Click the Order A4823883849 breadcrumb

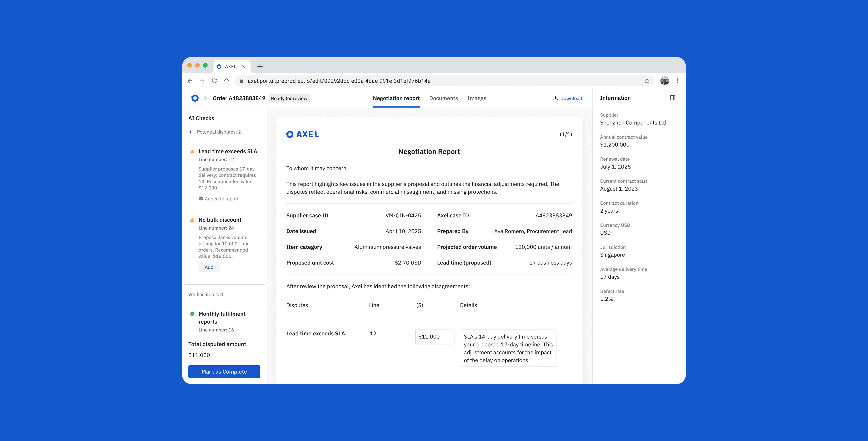(239, 98)
